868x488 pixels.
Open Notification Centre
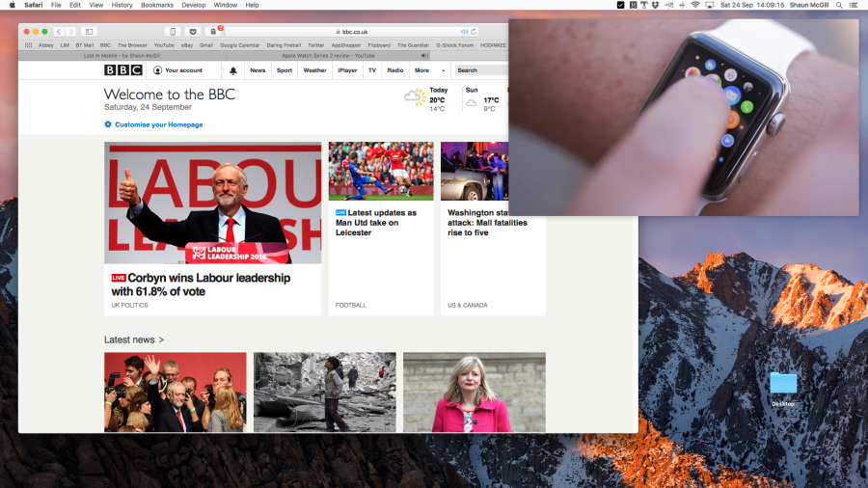(854, 5)
